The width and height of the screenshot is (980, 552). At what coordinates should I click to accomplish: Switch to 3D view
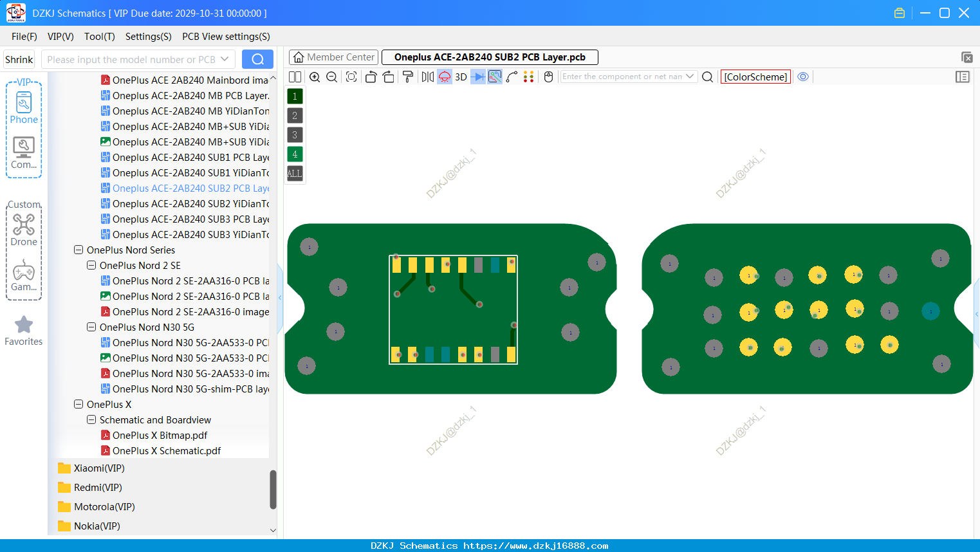coord(461,77)
